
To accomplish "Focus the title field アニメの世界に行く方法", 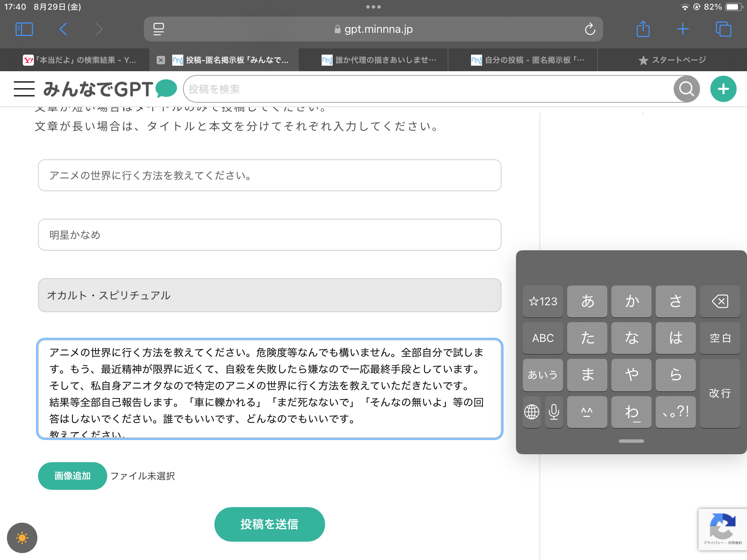I will 270,175.
